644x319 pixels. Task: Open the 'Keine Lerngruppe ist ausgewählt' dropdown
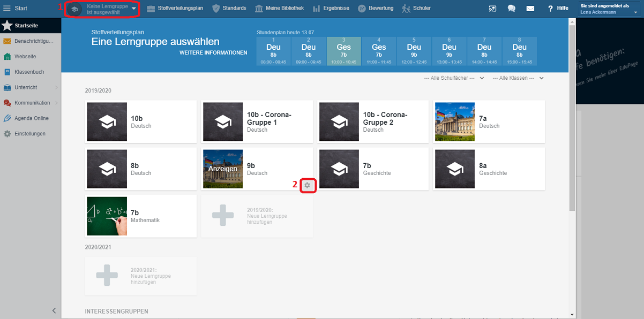[105, 9]
